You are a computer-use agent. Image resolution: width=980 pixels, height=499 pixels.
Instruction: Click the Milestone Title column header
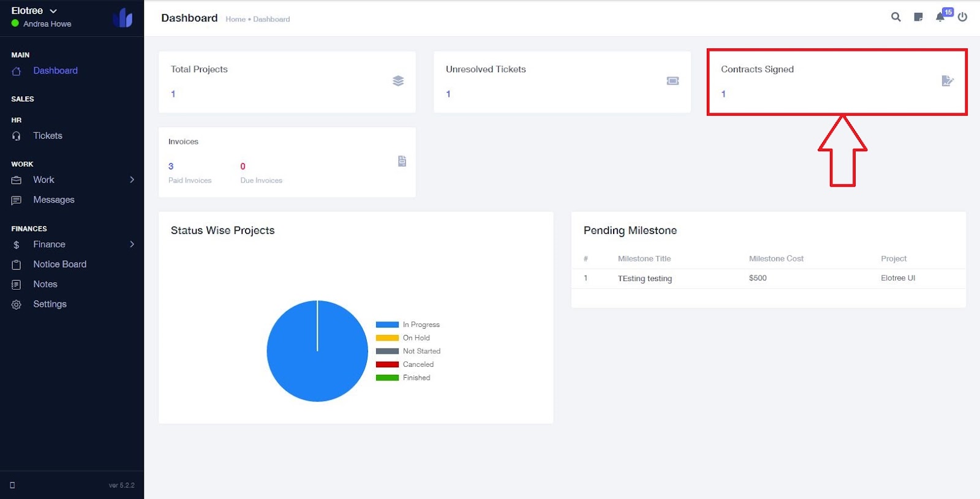(x=644, y=259)
